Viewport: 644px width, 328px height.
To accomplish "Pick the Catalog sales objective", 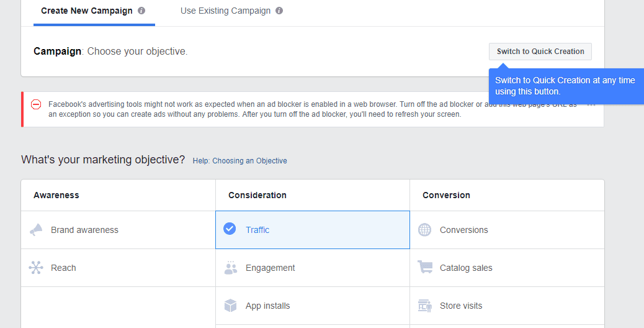I will (x=508, y=268).
